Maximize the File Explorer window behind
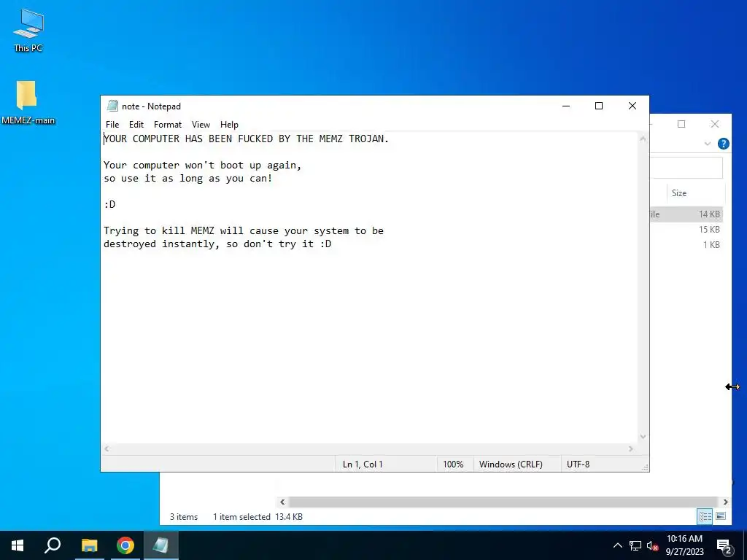This screenshot has height=560, width=747. (681, 124)
